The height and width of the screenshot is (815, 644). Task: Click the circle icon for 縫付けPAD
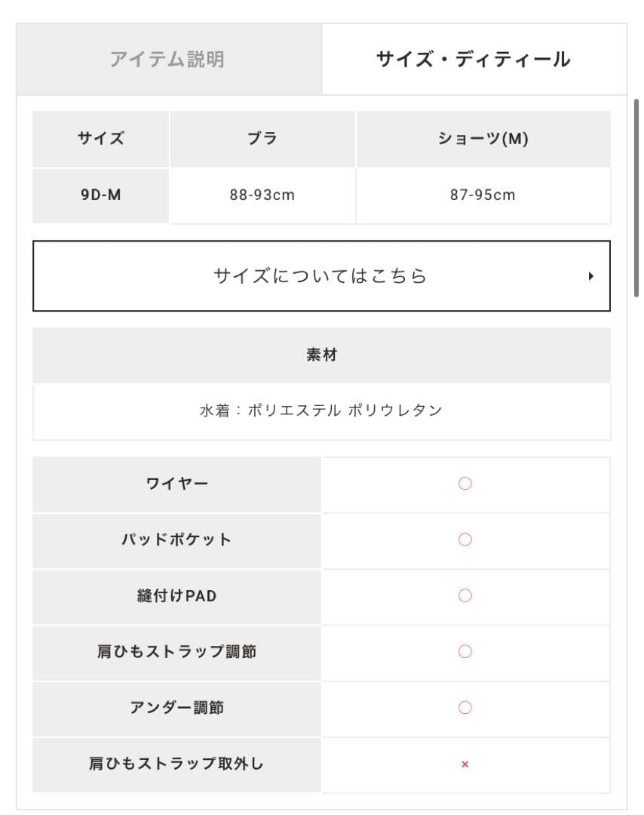[465, 596]
